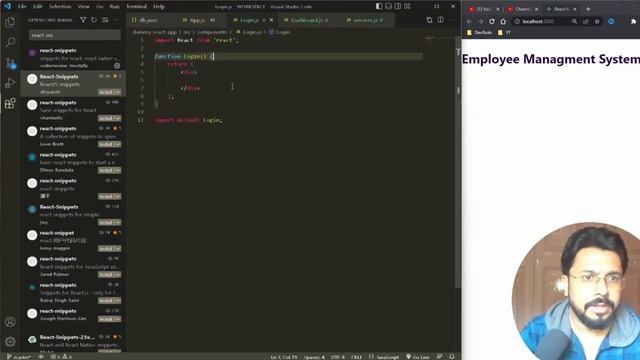
Task: Click CRLF end of line in status bar
Action: 356,357
